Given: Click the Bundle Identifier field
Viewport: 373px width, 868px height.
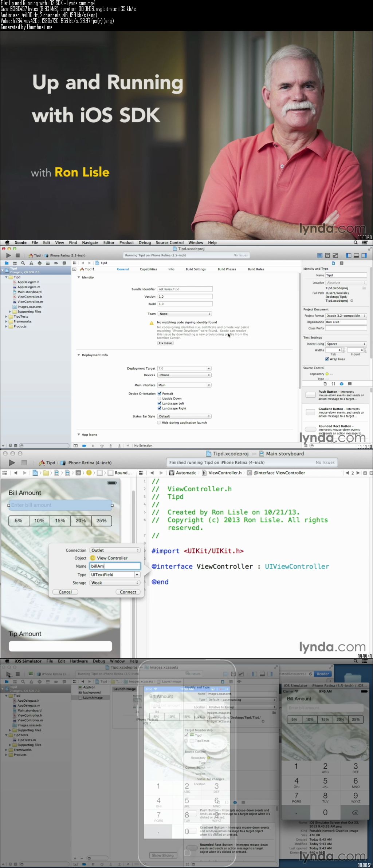Looking at the screenshot, I should click(x=185, y=289).
